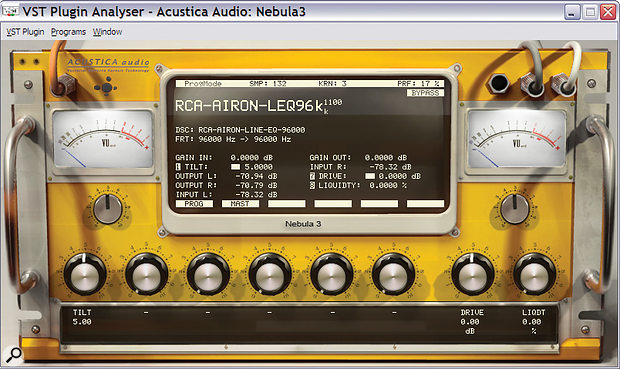Image resolution: width=620 pixels, height=369 pixels.
Task: Click the DRIVE parameter value bar in the display
Action: click(x=370, y=176)
